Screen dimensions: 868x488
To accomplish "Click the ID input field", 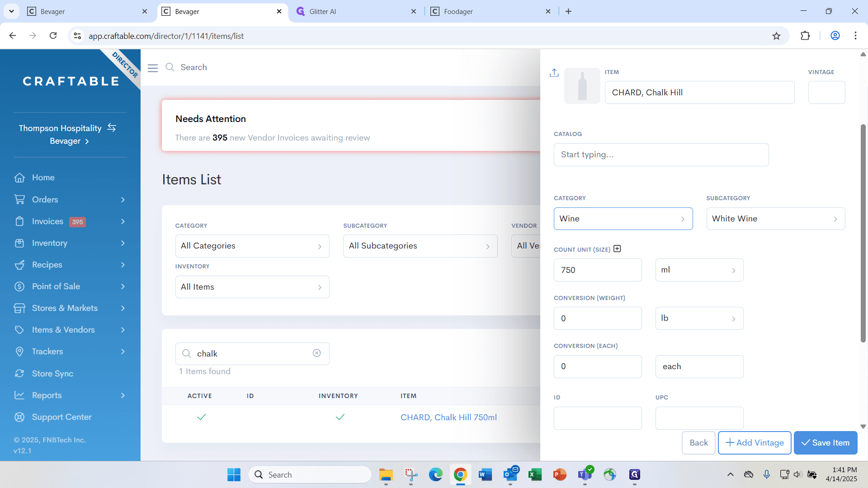I will 598,418.
